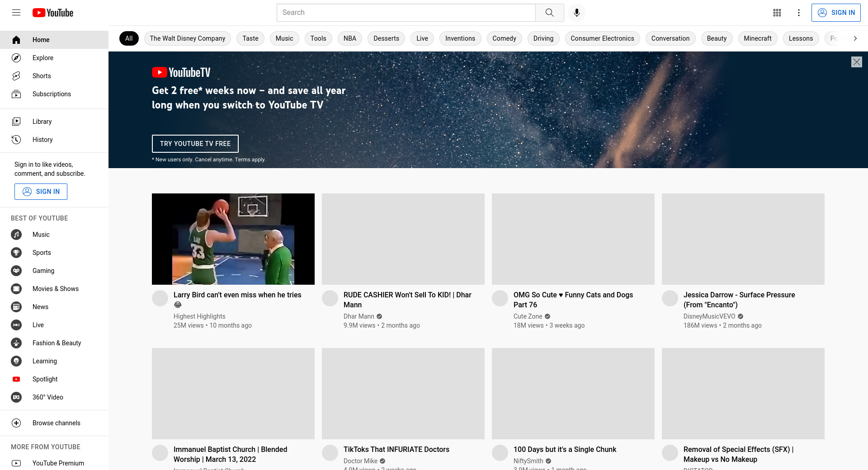The image size is (868, 470).
Task: Open NiftySmith channel link
Action: 528,461
